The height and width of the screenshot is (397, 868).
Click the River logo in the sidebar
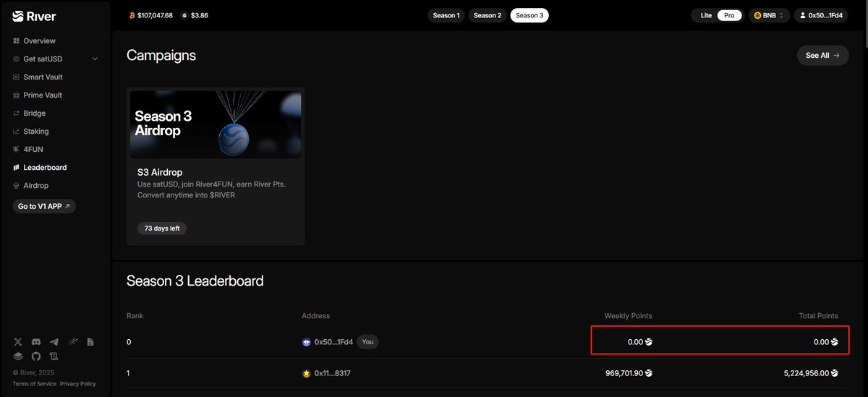34,16
